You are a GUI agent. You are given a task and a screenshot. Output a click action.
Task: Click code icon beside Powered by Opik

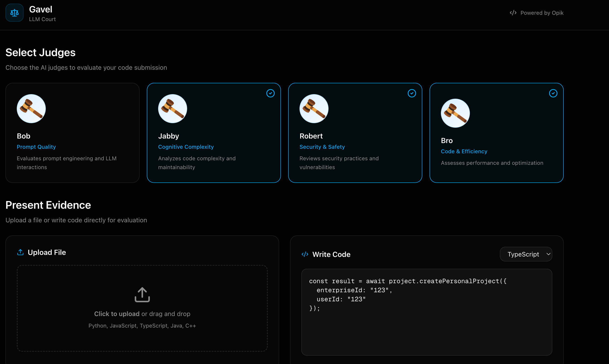[513, 13]
